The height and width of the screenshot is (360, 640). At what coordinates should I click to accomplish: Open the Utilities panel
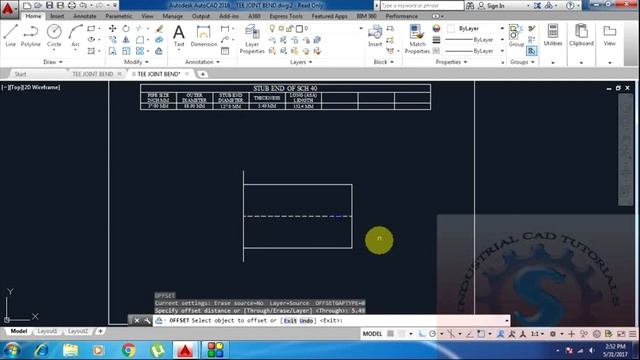click(553, 35)
